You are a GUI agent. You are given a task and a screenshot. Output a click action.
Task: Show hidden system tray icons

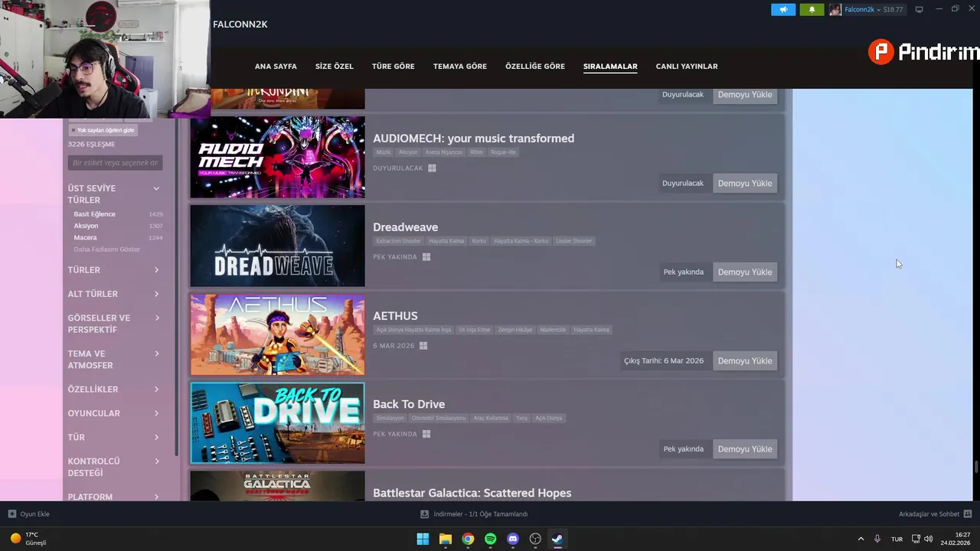[x=861, y=539]
